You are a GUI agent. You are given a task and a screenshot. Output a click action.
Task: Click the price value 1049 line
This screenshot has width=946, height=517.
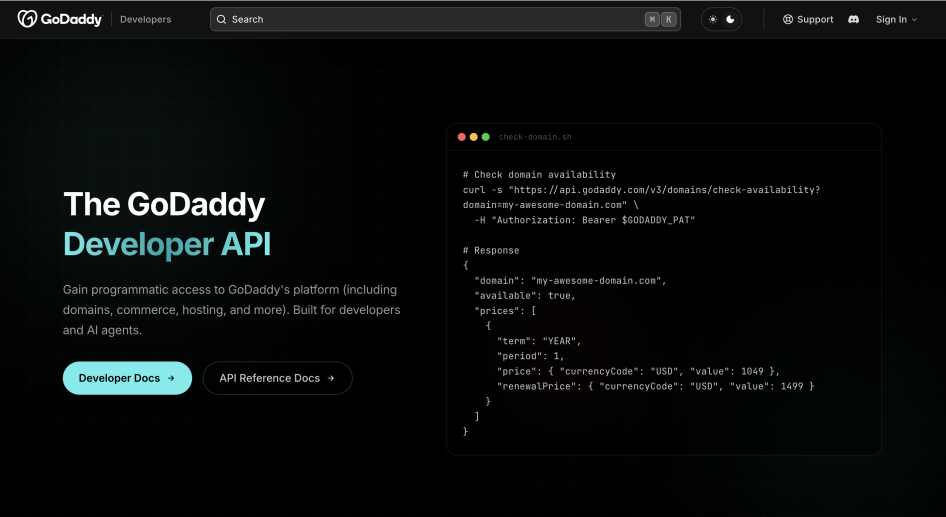pyautogui.click(x=638, y=371)
